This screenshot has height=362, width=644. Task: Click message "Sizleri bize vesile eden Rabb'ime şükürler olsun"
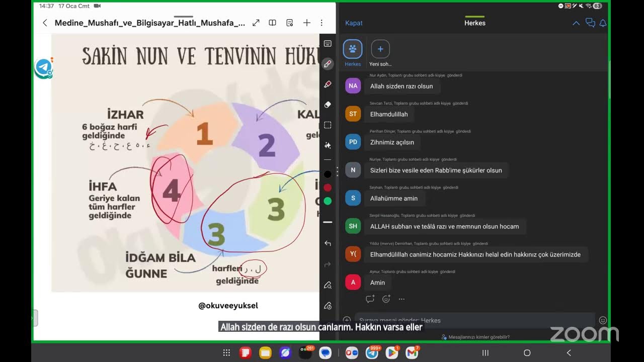[436, 170]
